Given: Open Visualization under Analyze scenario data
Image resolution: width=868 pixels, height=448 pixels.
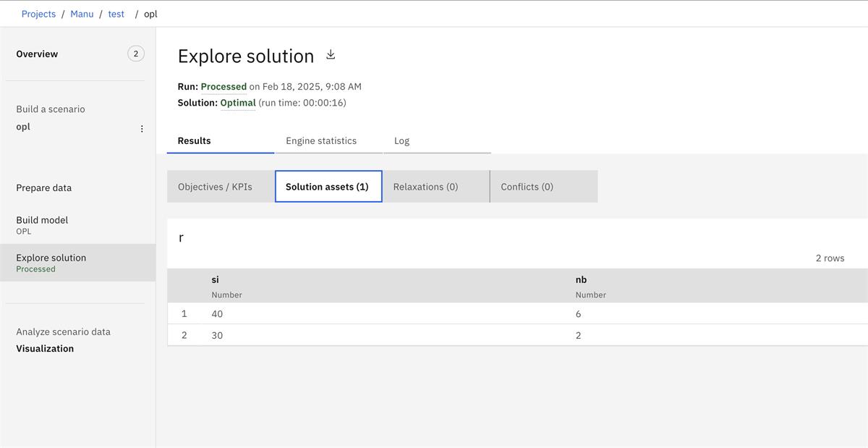Looking at the screenshot, I should pos(45,348).
